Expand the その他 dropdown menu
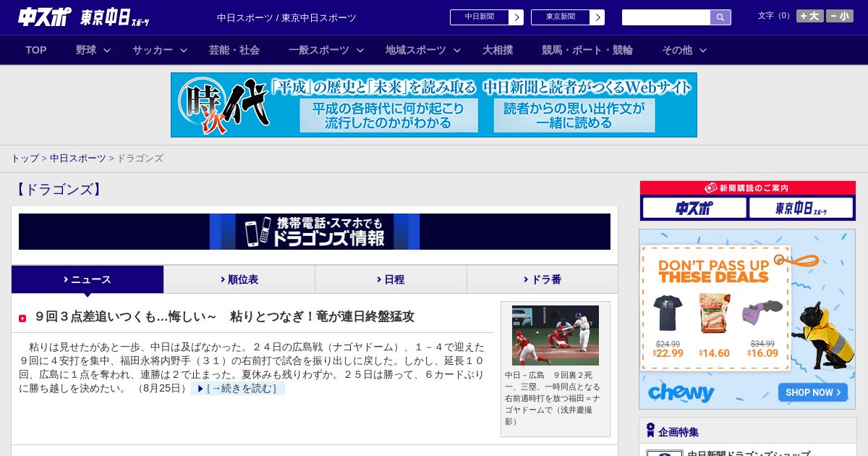Image resolution: width=868 pixels, height=456 pixels. click(684, 50)
